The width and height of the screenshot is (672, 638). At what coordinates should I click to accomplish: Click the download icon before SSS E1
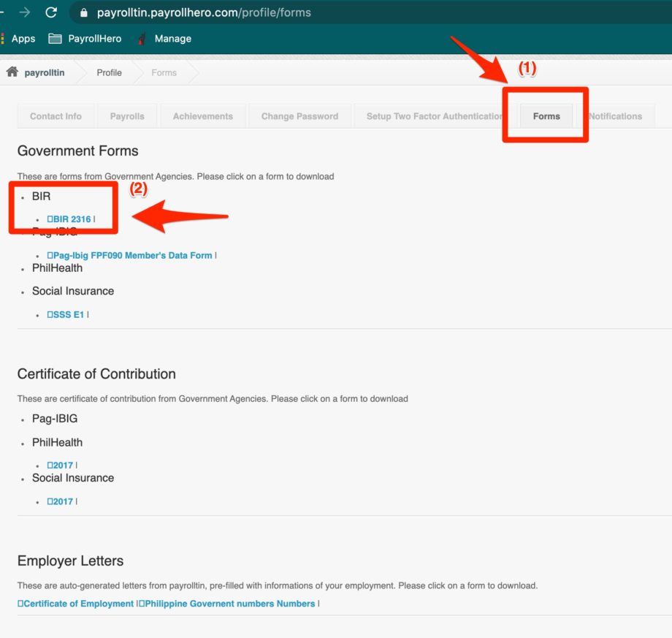point(50,314)
